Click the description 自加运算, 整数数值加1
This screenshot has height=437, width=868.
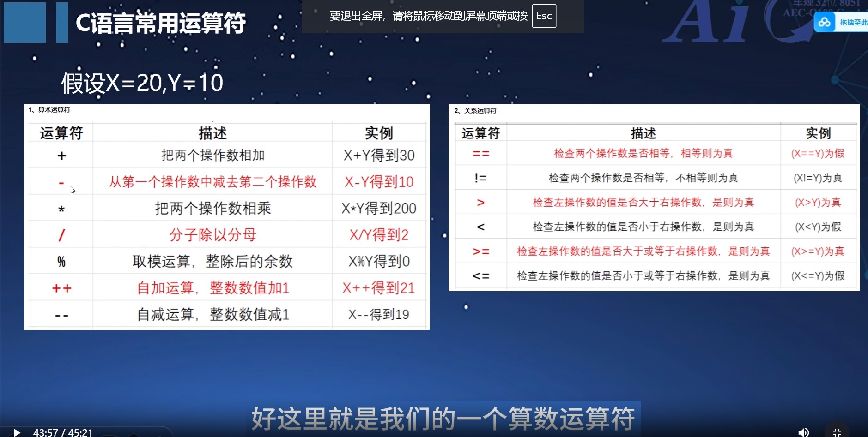tap(212, 288)
